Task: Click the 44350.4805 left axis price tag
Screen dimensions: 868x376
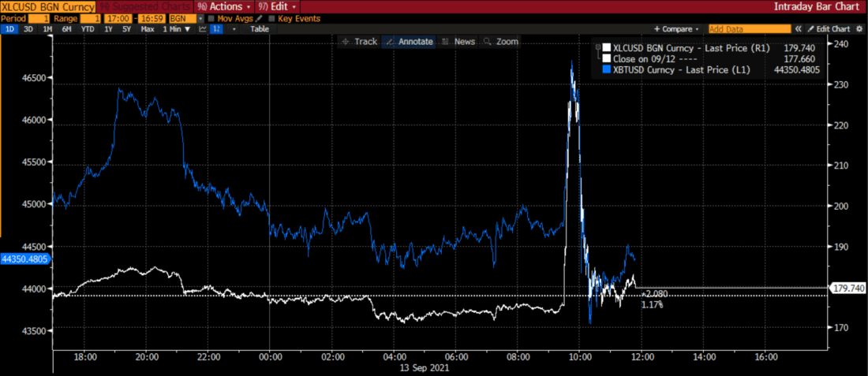Action: pos(25,259)
